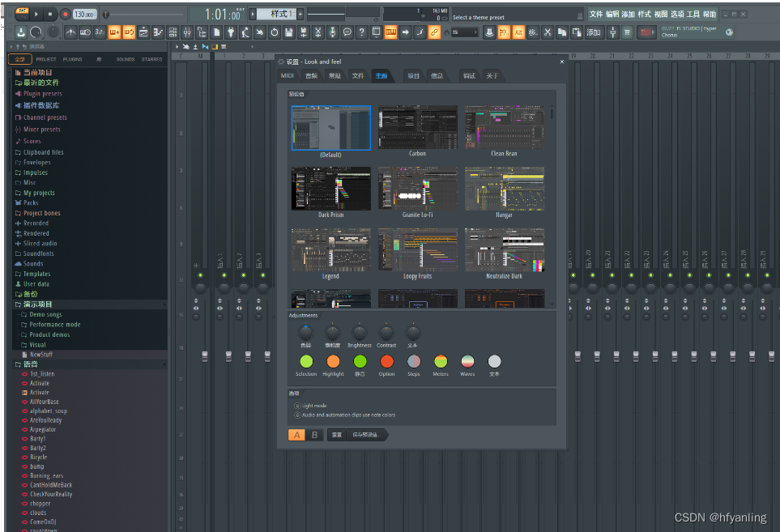Expand the Demo songs folder
Viewport: 780px width, 532px height.
pos(45,314)
